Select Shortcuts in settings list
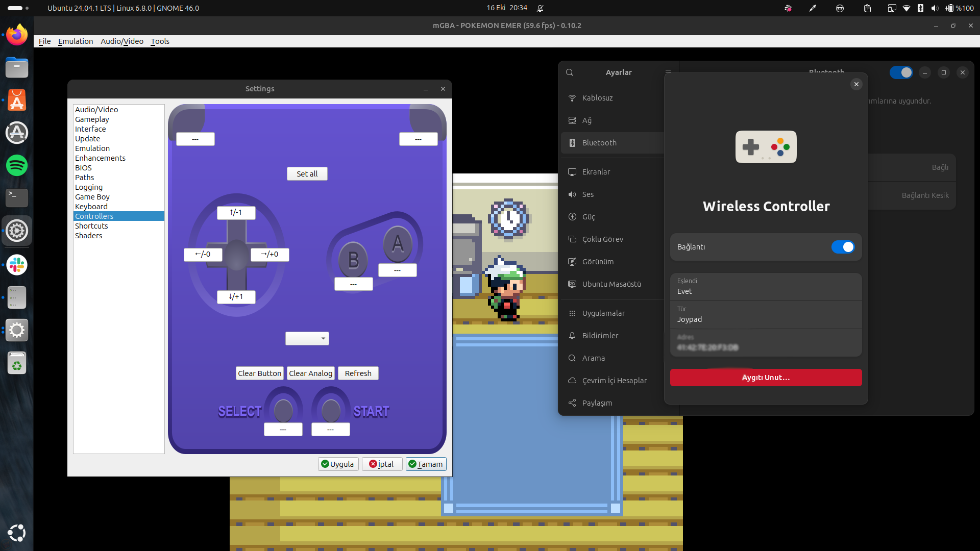980x551 pixels. pos(91,226)
